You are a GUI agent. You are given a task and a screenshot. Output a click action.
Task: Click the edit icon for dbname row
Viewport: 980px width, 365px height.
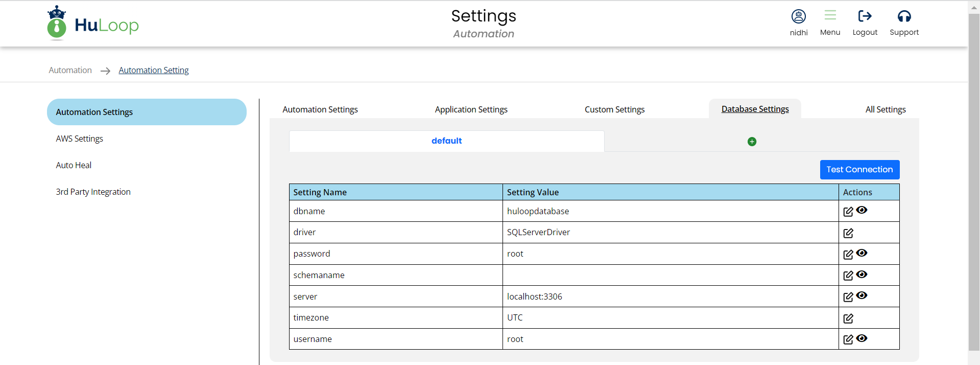click(848, 212)
